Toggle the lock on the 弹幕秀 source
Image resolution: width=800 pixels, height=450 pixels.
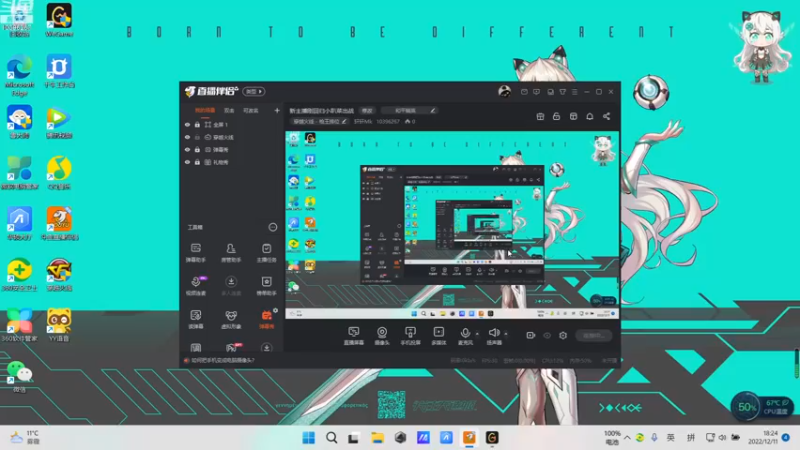[x=197, y=149]
